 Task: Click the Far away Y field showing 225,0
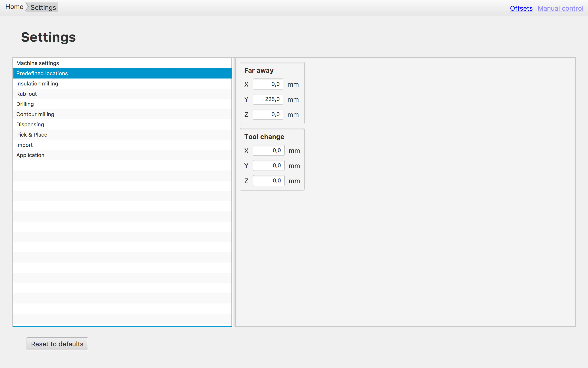coord(268,99)
